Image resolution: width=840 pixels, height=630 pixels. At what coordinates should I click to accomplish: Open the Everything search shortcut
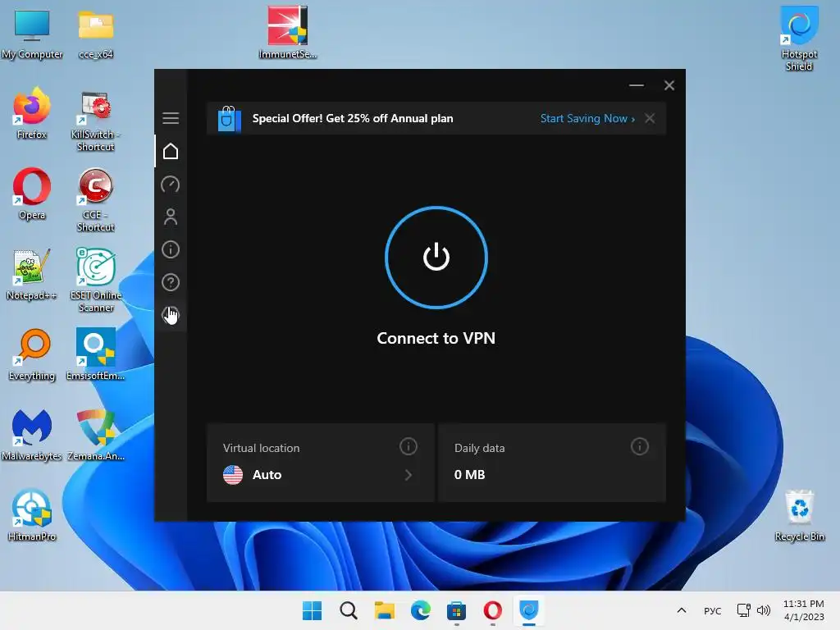tap(32, 354)
